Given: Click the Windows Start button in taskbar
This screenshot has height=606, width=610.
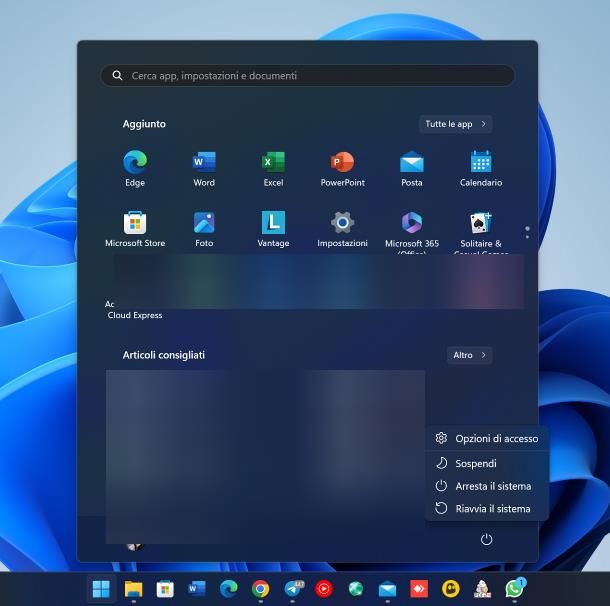Looking at the screenshot, I should (101, 588).
